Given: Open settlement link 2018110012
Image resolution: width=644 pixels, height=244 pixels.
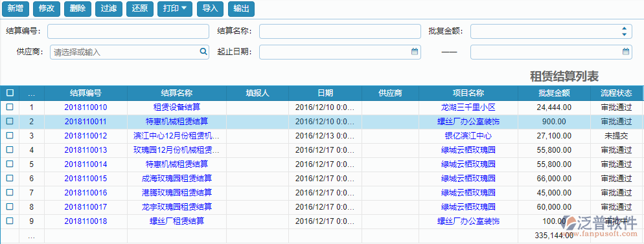Looking at the screenshot, I should [86, 136].
